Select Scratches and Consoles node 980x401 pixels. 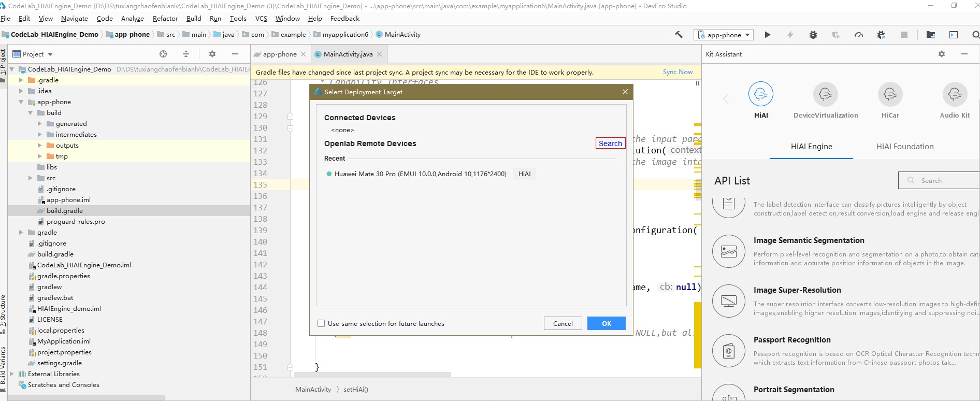pyautogui.click(x=64, y=384)
